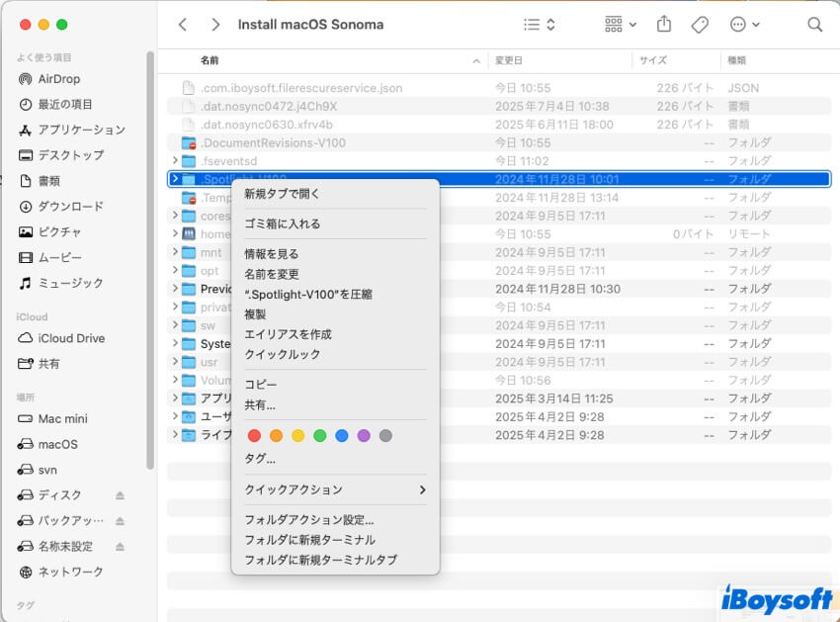The height and width of the screenshot is (622, 840).
Task: Apply the blue tag color
Action: click(x=342, y=436)
